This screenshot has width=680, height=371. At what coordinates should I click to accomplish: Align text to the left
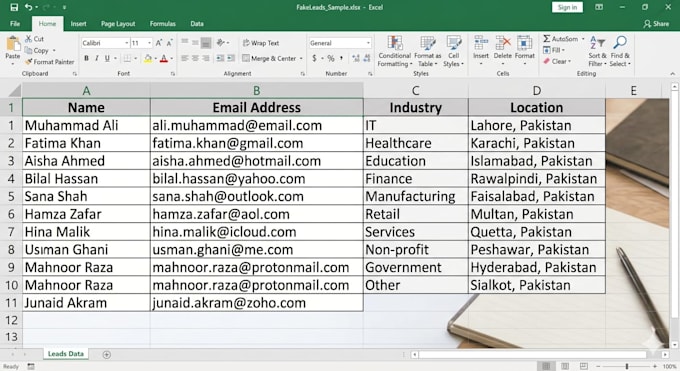pyautogui.click(x=184, y=58)
